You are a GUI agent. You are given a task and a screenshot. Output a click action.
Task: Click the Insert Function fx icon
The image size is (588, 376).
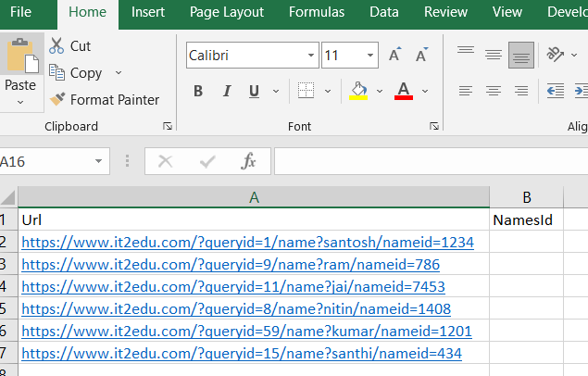coord(248,161)
